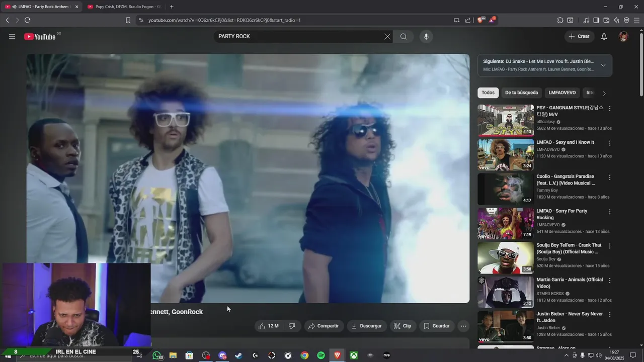Open options for Crank That video

[610, 246]
